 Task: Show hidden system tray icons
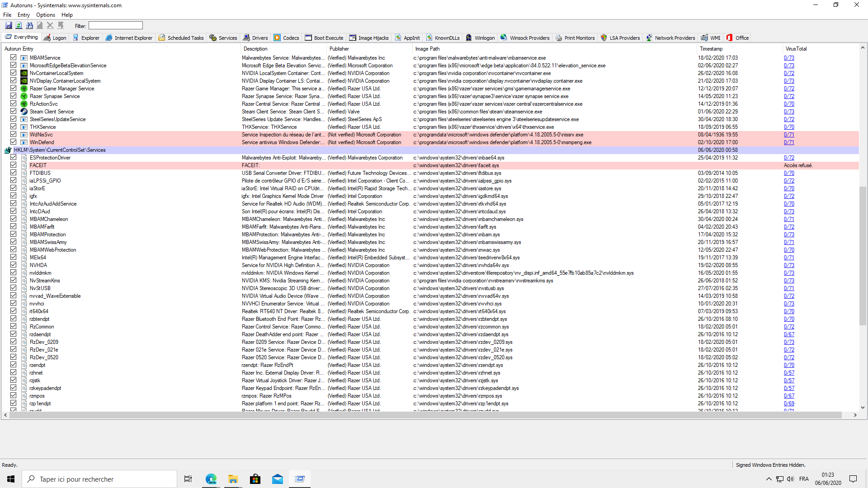tap(769, 479)
